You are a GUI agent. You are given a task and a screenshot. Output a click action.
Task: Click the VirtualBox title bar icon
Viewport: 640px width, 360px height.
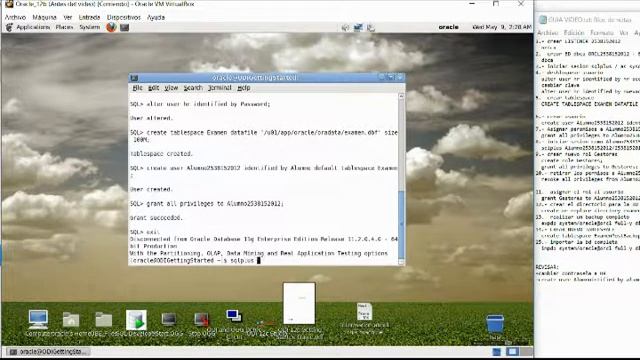[9, 4]
